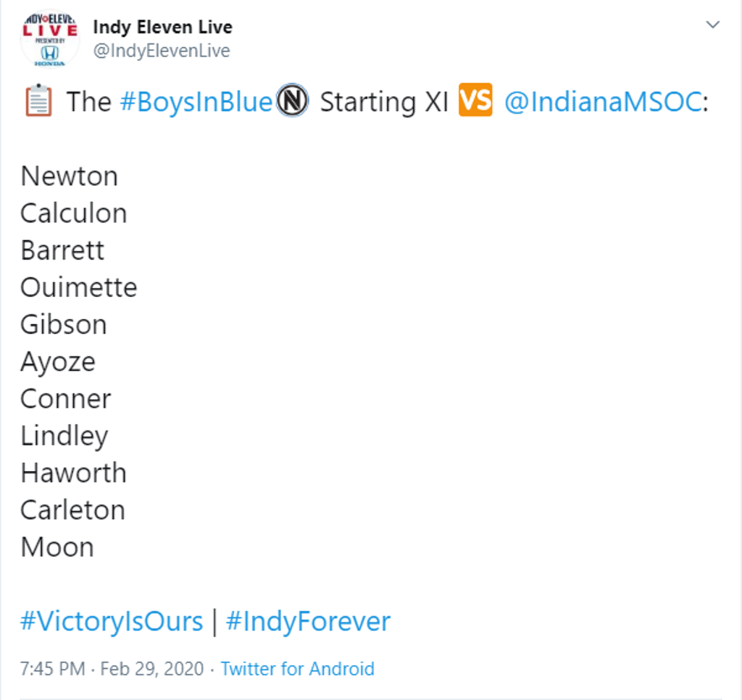
Task: Click the name Moon in the lineup
Action: click(57, 547)
